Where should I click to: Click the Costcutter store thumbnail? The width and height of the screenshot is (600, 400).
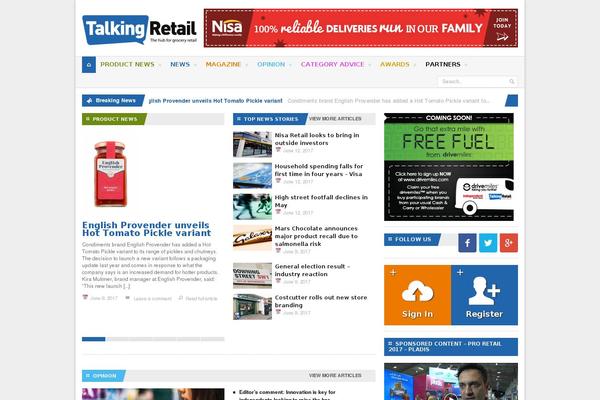(x=253, y=307)
